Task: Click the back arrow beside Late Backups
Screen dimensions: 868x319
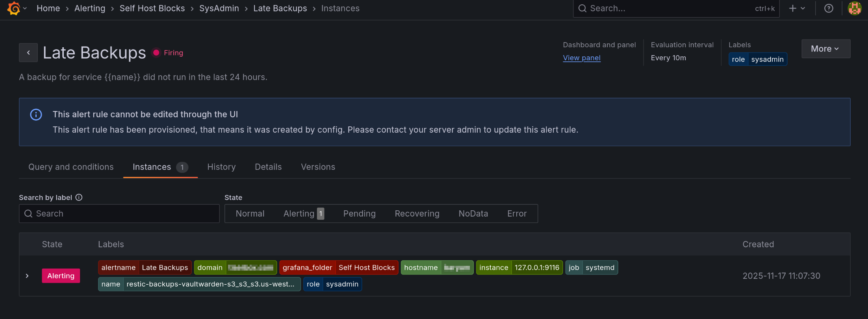Action: [28, 53]
